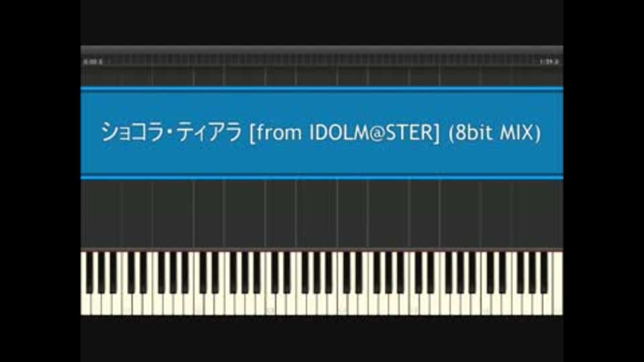
Task: Jump to the end of the song timeline
Action: [561, 60]
